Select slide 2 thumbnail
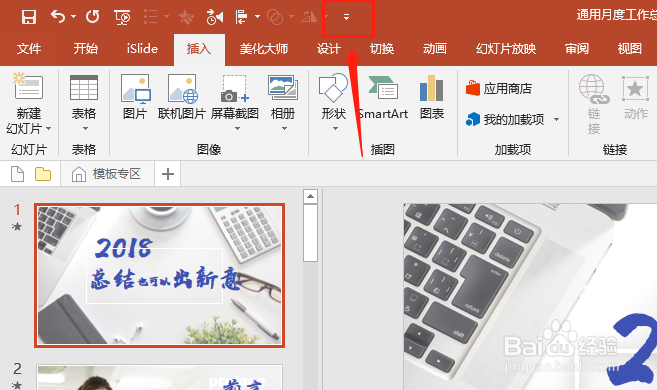Image resolution: width=657 pixels, height=390 pixels. pyautogui.click(x=160, y=377)
